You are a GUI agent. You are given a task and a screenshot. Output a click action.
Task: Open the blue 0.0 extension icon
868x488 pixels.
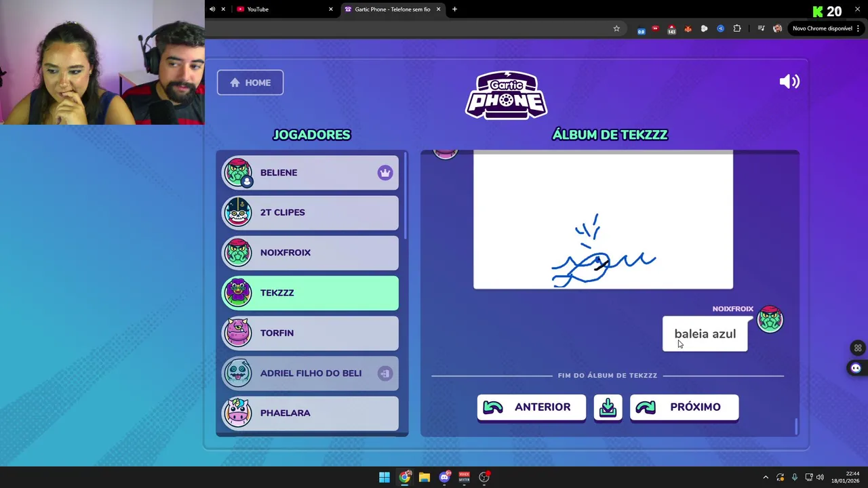point(641,29)
